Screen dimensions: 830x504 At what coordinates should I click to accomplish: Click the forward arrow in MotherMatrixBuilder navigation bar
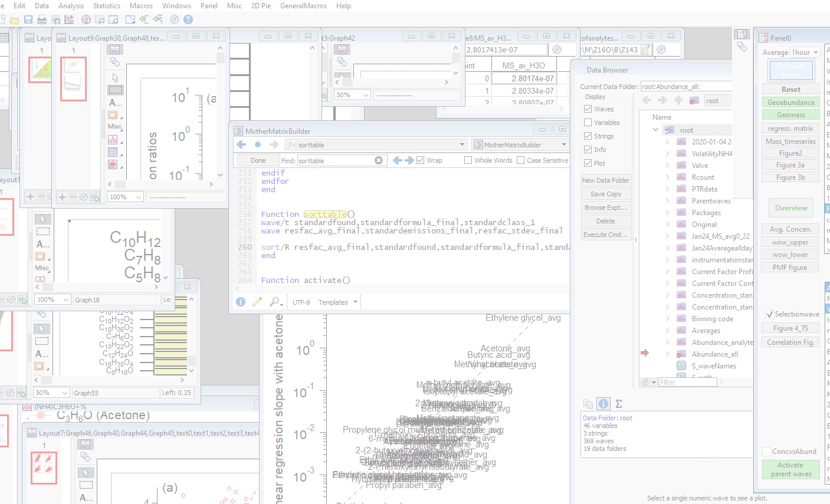(274, 144)
